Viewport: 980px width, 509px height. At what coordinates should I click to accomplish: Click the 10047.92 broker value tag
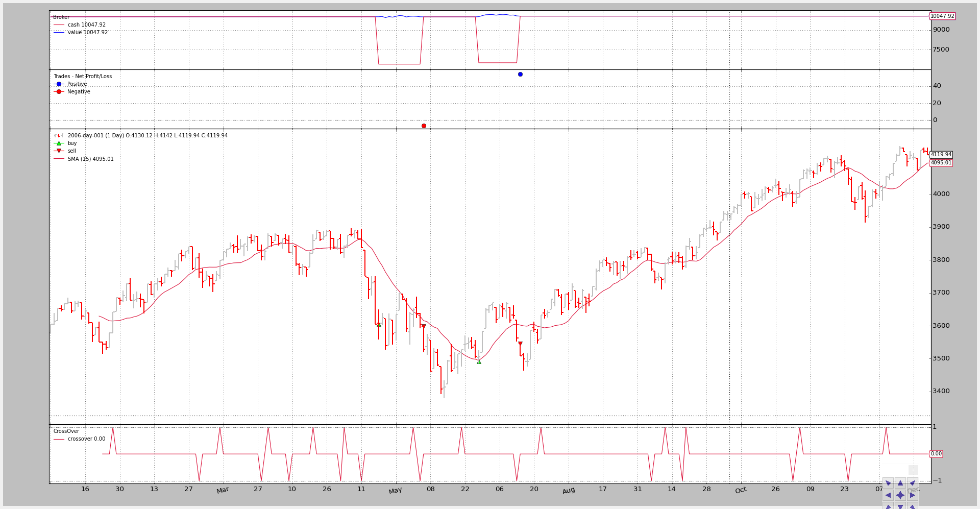(942, 16)
